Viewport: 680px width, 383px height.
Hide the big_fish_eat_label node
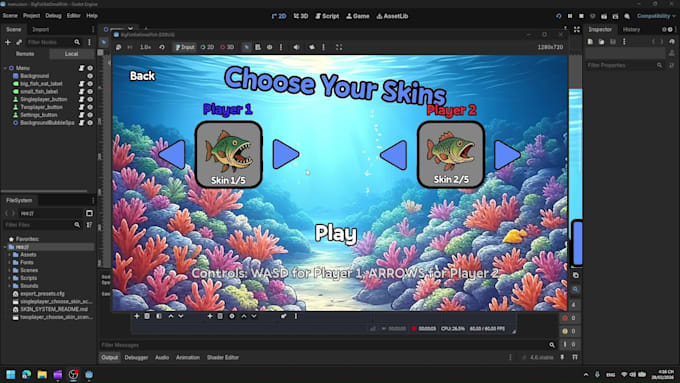(x=90, y=84)
